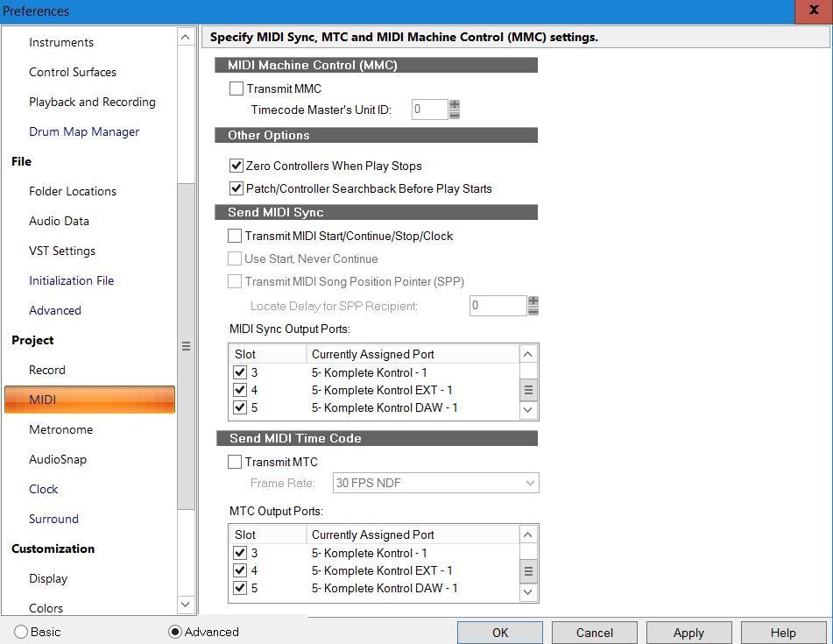Open the Frame Rate dropdown
The height and width of the screenshot is (644, 833).
pos(435,483)
